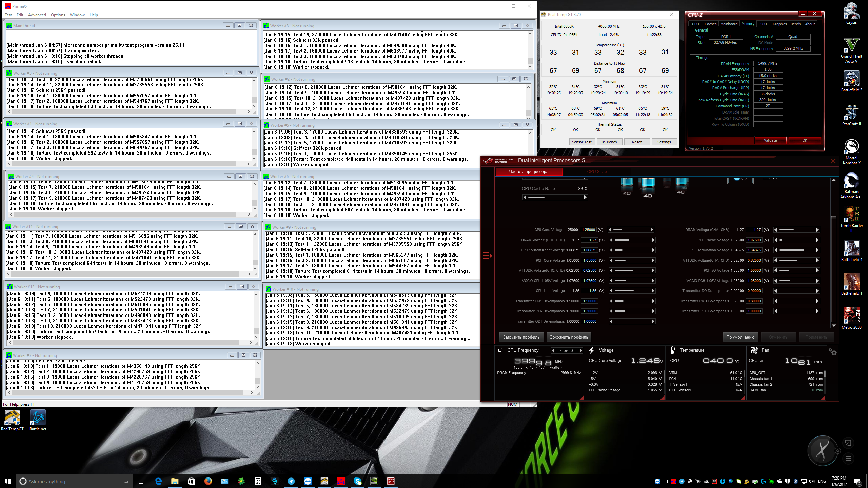This screenshot has width=868, height=488.
Task: Click the CPU Core Voltage input field
Action: [588, 230]
